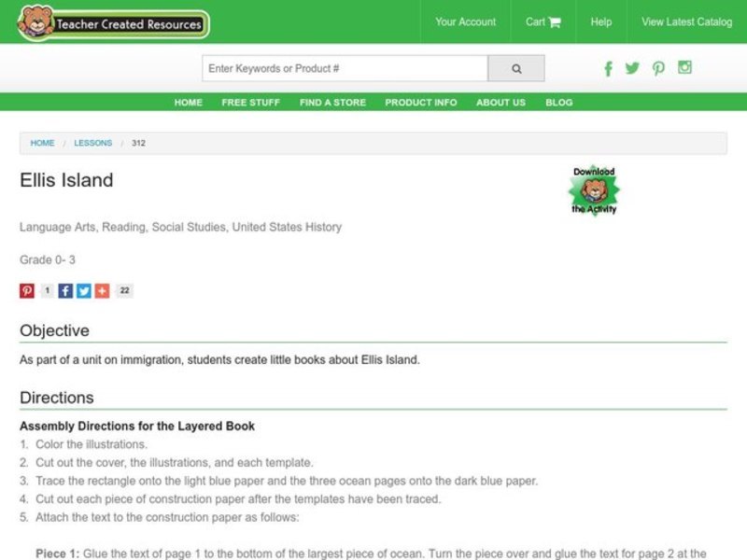
Task: Click the search magnifier icon
Action: click(x=516, y=67)
